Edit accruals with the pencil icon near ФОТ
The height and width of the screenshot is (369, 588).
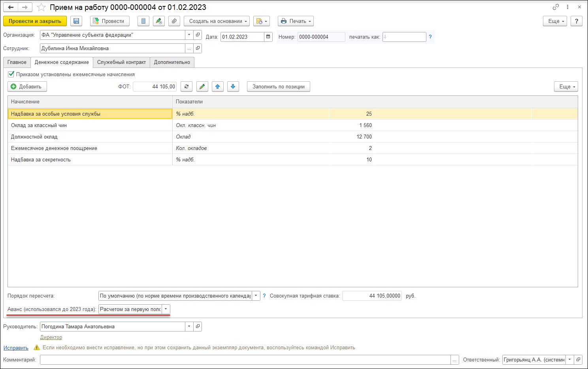(x=202, y=86)
